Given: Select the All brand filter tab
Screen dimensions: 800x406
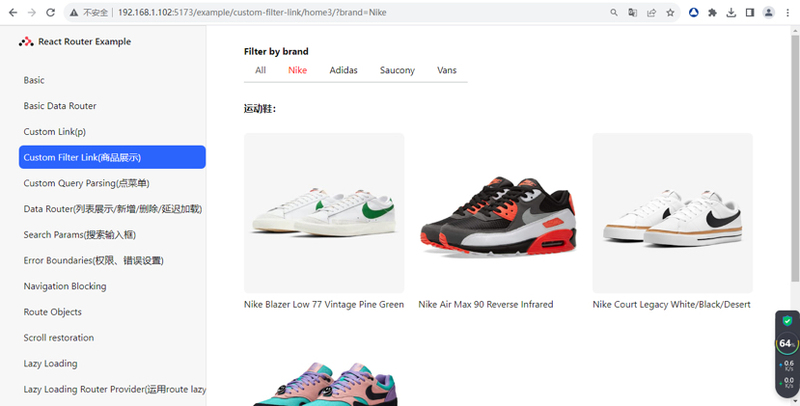Looking at the screenshot, I should point(260,70).
